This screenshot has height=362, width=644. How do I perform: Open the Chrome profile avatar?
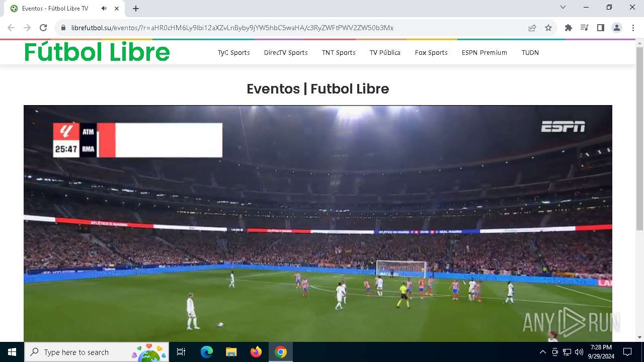coord(617,28)
